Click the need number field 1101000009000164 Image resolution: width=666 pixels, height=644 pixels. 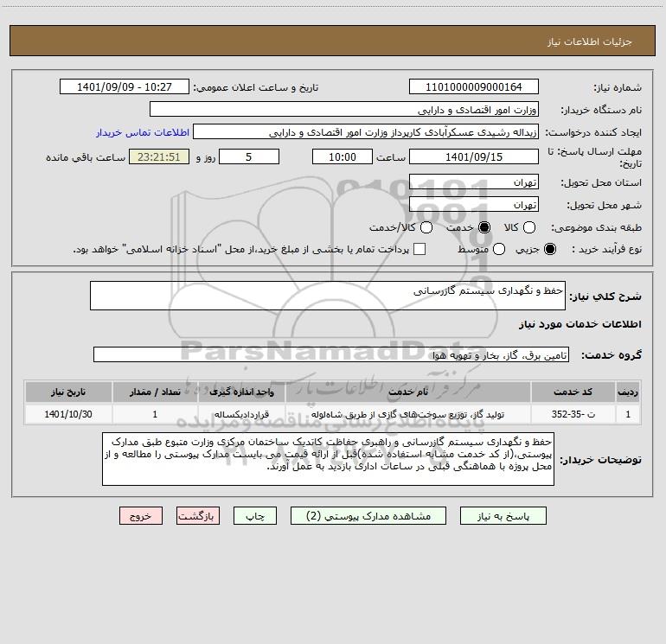pos(474,86)
